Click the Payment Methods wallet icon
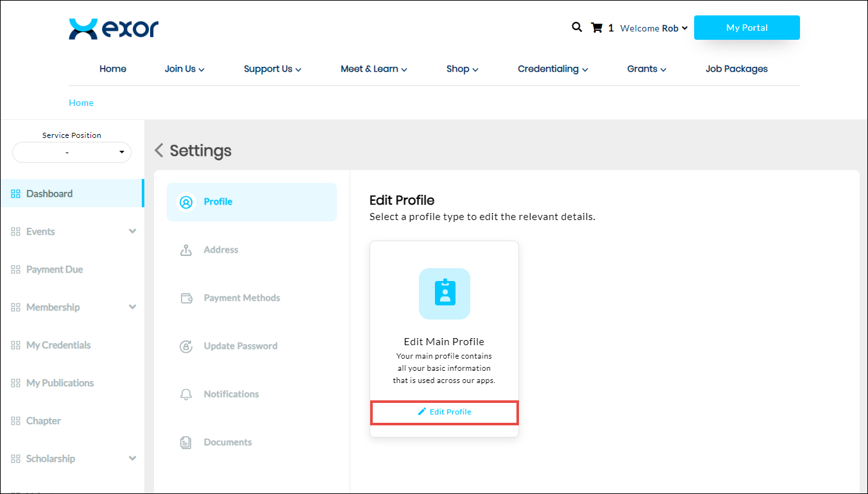 186,298
